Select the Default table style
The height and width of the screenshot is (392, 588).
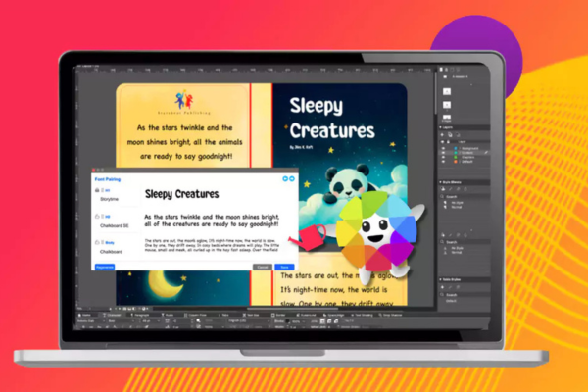point(451,301)
